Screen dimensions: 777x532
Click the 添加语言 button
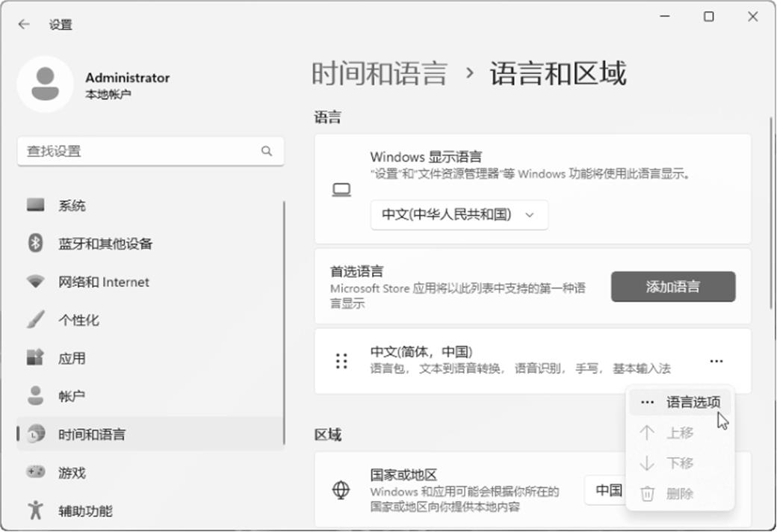click(672, 287)
